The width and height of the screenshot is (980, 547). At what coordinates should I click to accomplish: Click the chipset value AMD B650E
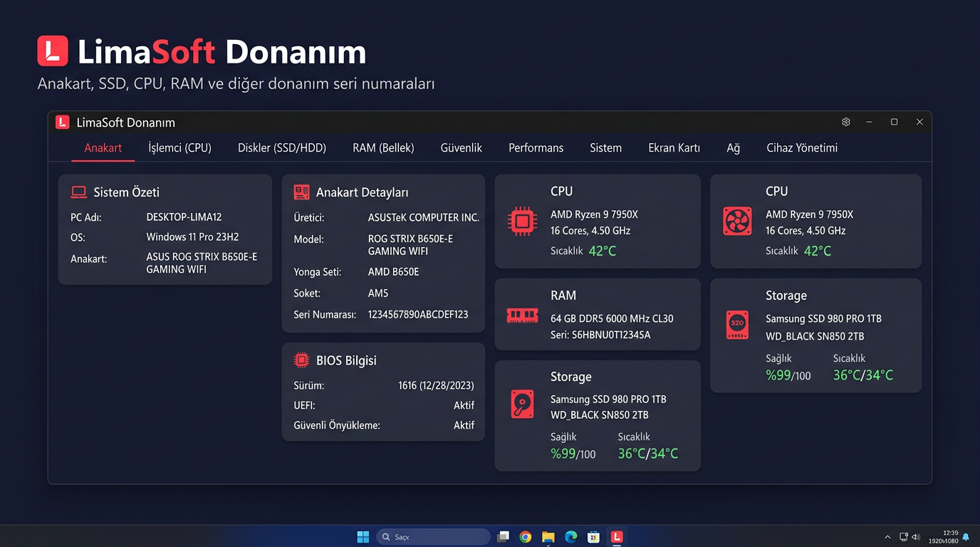click(393, 272)
